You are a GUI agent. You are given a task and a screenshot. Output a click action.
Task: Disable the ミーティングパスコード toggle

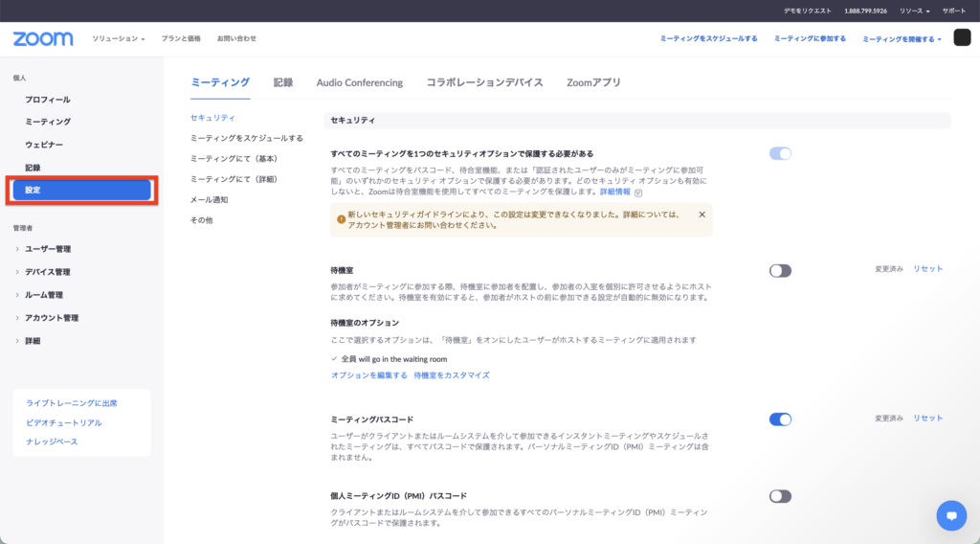[x=780, y=419]
